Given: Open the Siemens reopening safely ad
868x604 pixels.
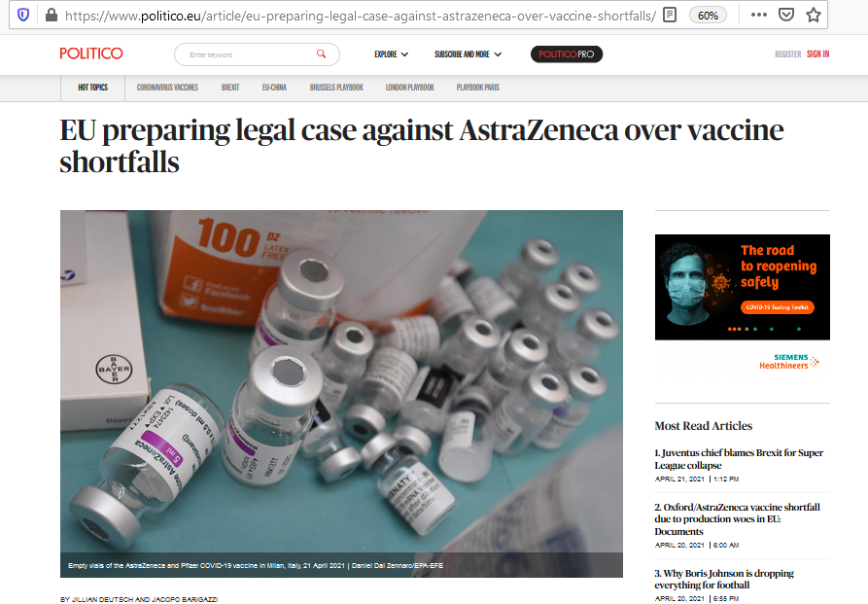Looking at the screenshot, I should pos(743,287).
